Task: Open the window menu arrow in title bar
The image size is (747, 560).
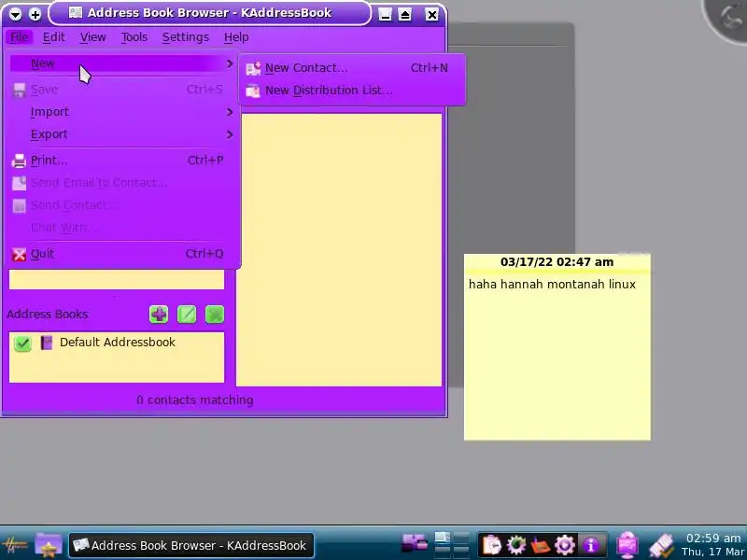Action: pos(15,14)
